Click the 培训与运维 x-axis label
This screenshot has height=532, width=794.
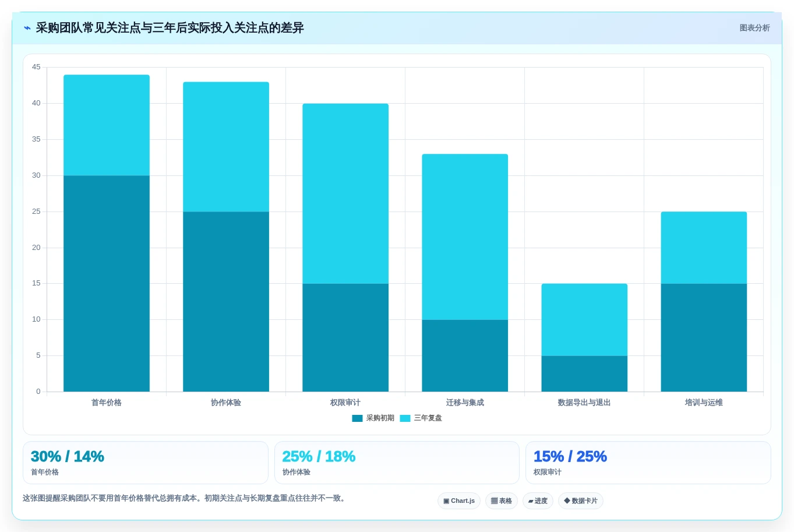tap(704, 403)
